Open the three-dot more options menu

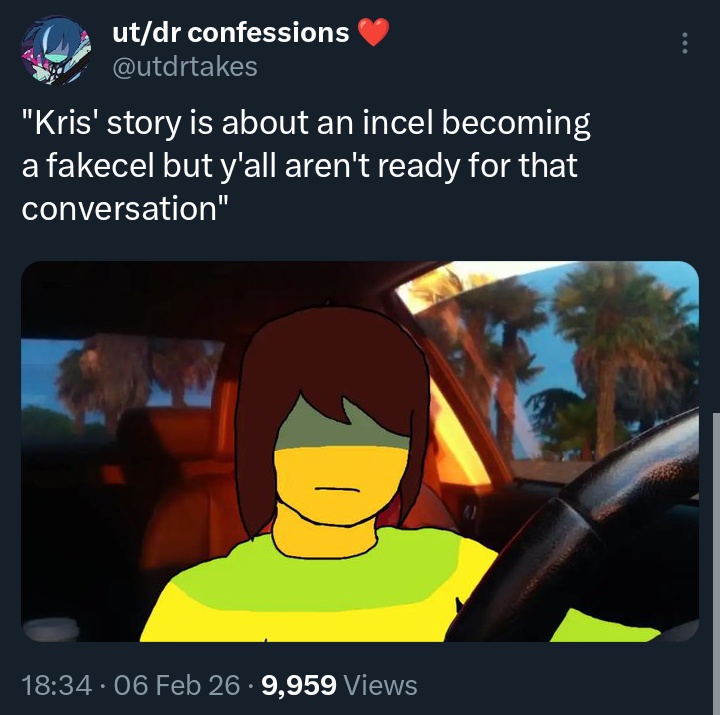(685, 43)
